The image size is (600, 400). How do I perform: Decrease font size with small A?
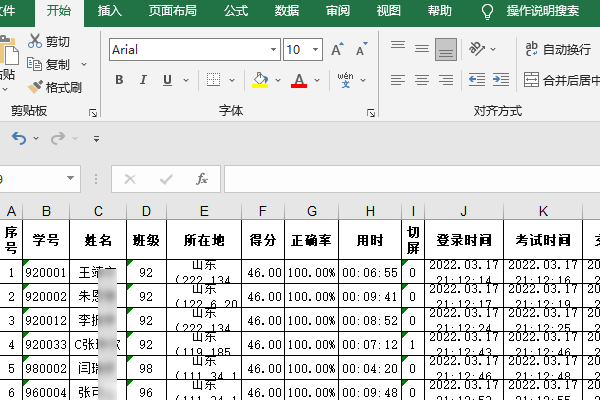[362, 49]
